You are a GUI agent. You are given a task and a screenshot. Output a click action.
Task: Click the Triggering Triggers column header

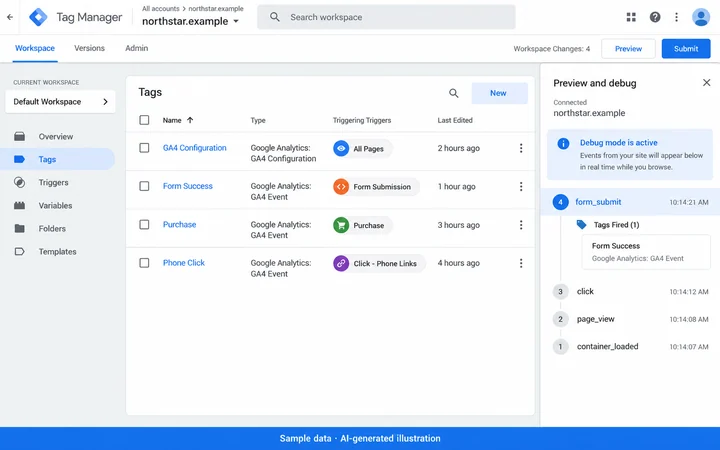click(x=362, y=120)
